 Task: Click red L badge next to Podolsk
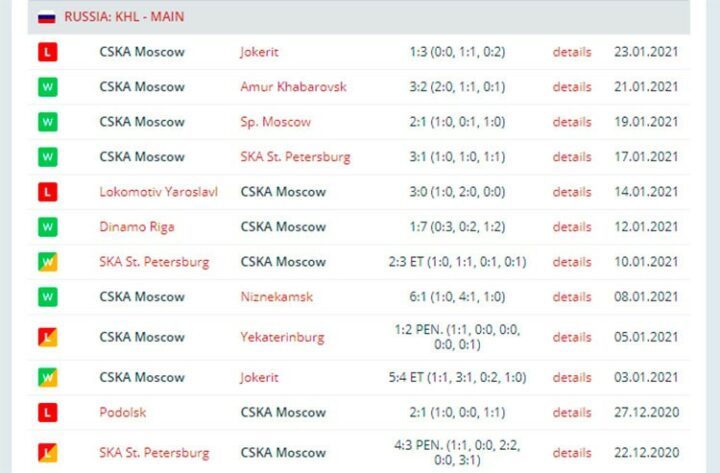click(x=48, y=412)
